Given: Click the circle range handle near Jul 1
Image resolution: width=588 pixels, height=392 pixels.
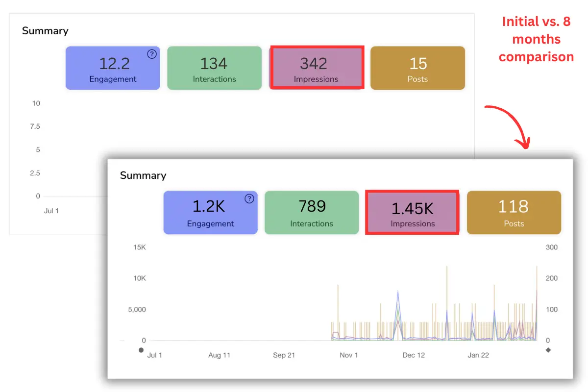Looking at the screenshot, I should tap(141, 350).
